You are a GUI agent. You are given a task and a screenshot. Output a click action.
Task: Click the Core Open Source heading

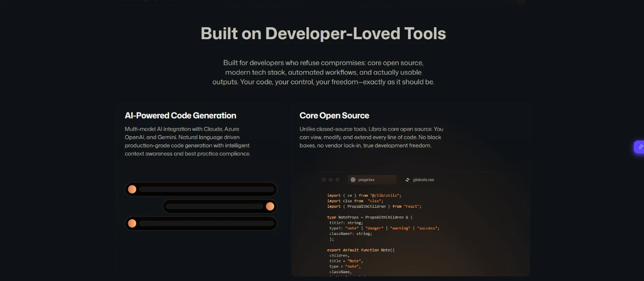point(334,116)
